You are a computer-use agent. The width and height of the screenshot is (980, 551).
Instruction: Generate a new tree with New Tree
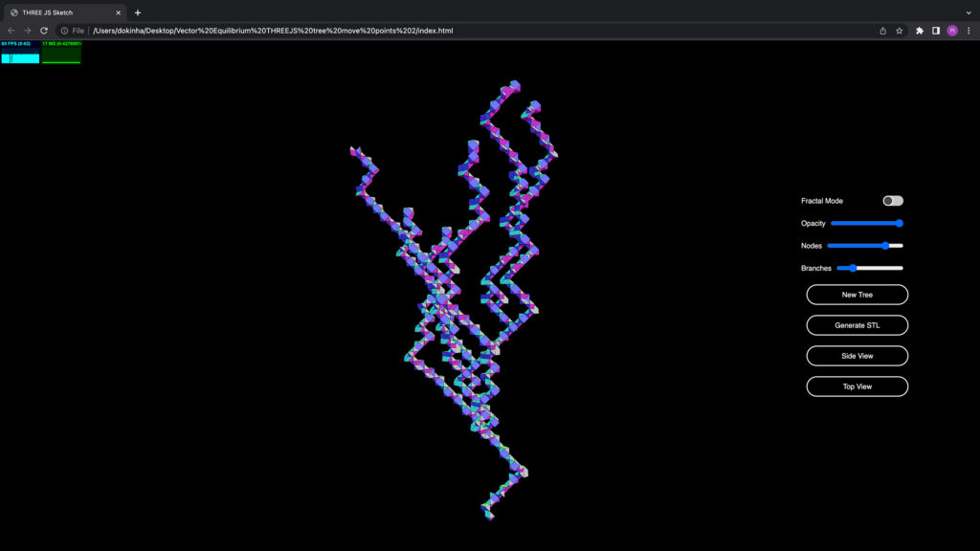(x=857, y=294)
